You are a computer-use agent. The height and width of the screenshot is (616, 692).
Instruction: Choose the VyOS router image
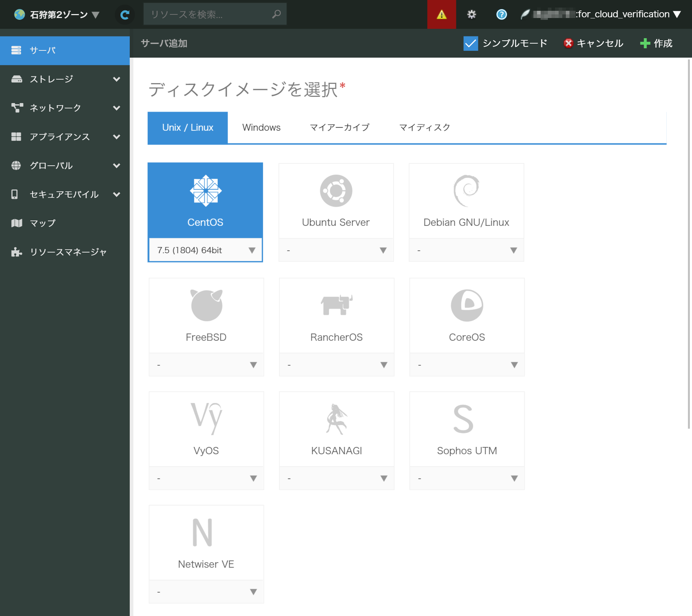pyautogui.click(x=206, y=429)
